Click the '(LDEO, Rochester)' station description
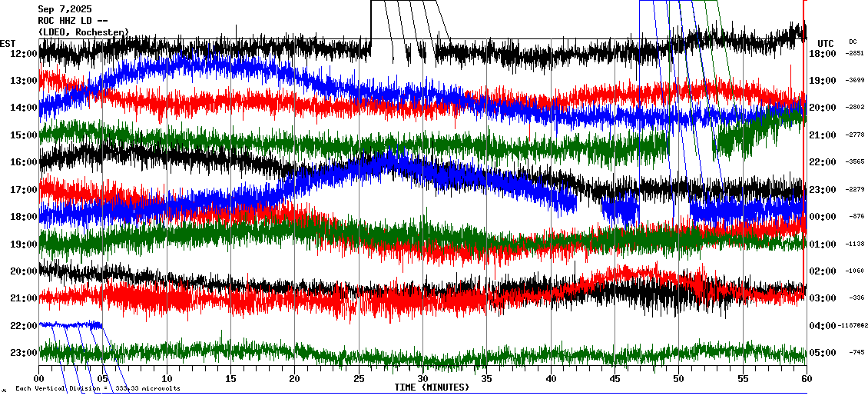This screenshot has width=868, height=399. coord(84,32)
